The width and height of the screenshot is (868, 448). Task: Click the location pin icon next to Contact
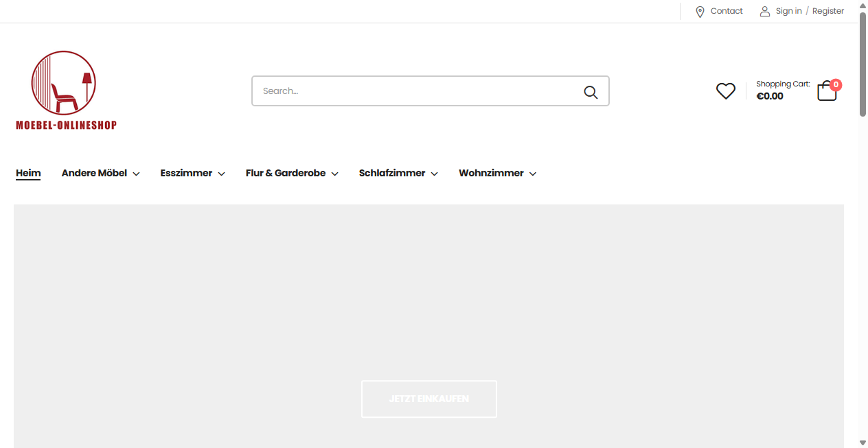click(x=700, y=11)
